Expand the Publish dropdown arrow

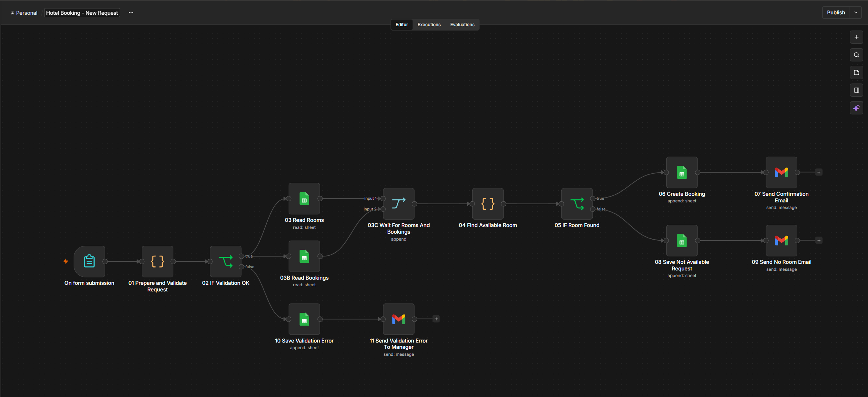(856, 13)
